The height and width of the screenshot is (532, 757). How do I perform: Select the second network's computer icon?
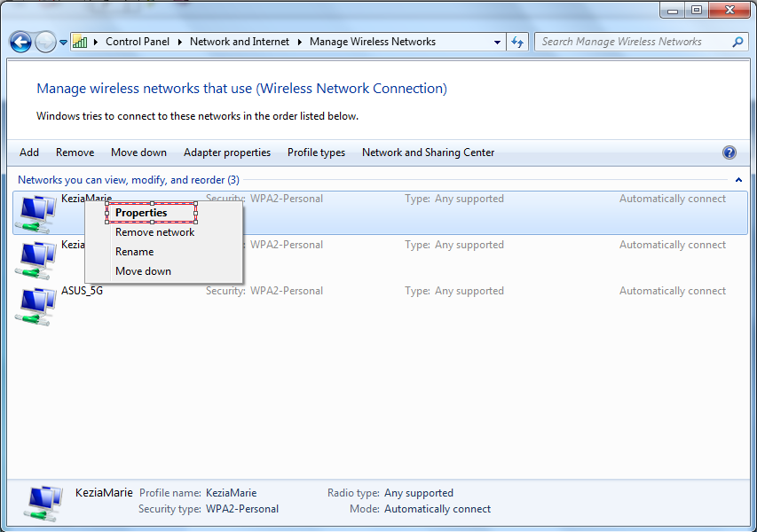point(35,260)
